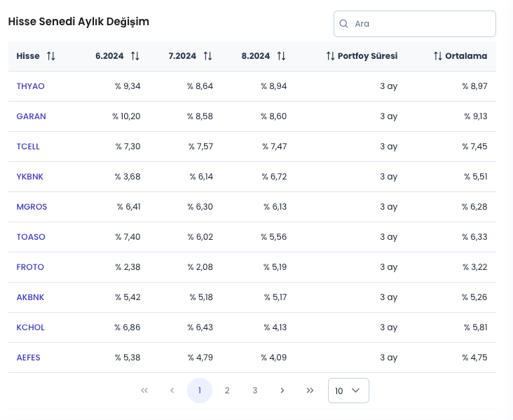Image resolution: width=513 pixels, height=420 pixels.
Task: Select KCHOL's 8.2024 value % 4,13
Action: 275,327
